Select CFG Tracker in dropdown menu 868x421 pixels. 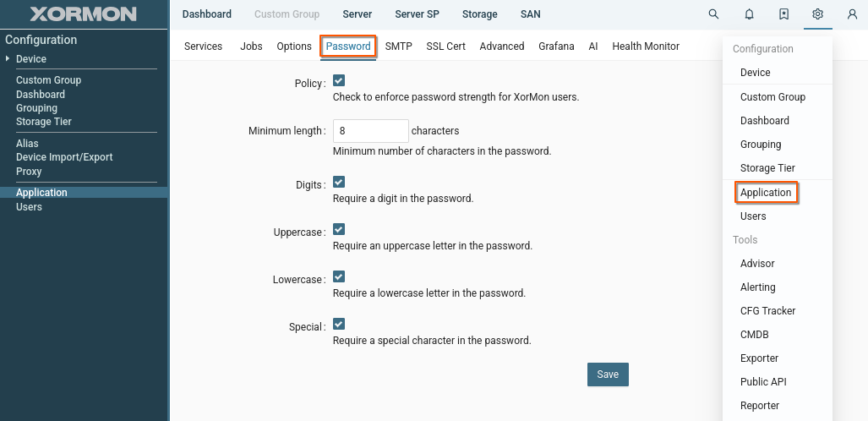click(x=767, y=311)
